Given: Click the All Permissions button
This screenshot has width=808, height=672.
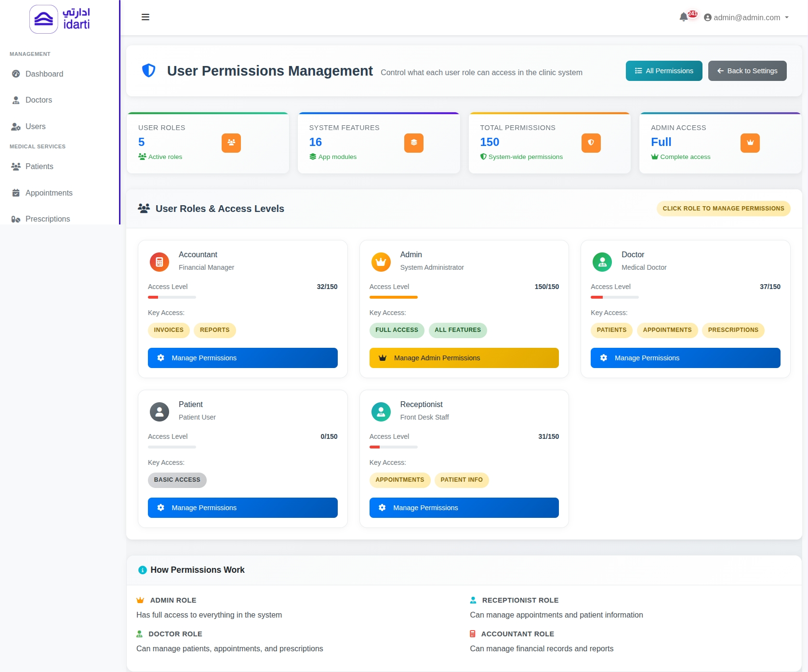Looking at the screenshot, I should pos(663,71).
